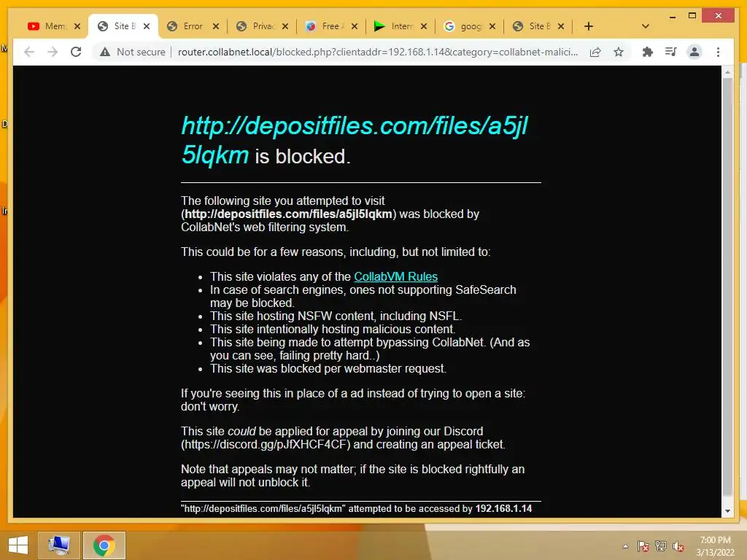Click the Not secure warning icon
Viewport: 747px width, 560px height.
pos(105,52)
